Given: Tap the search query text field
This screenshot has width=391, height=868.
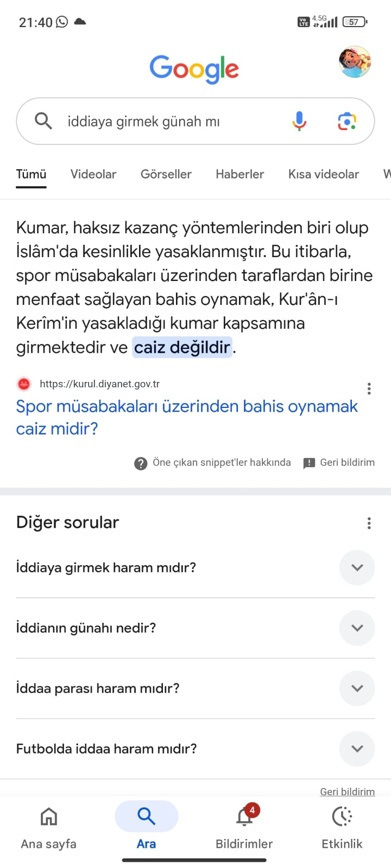Looking at the screenshot, I should point(163,122).
